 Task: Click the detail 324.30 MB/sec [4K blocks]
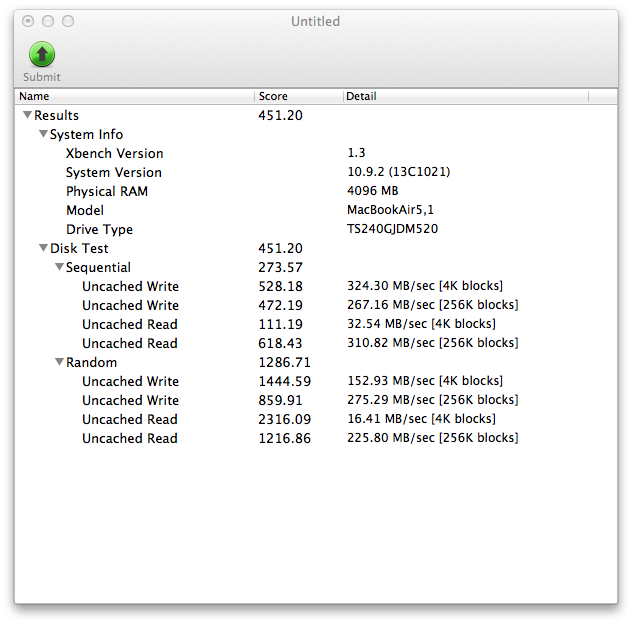pyautogui.click(x=425, y=286)
